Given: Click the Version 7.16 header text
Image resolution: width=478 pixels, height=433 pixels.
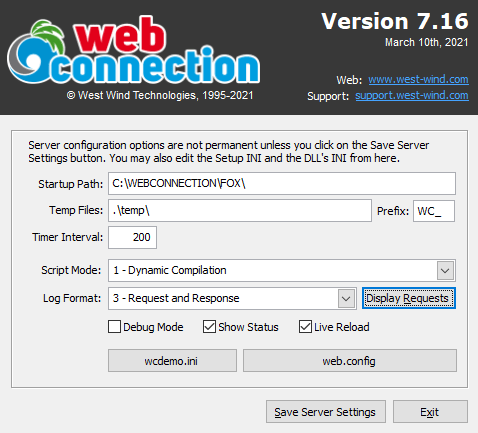Looking at the screenshot, I should (395, 21).
